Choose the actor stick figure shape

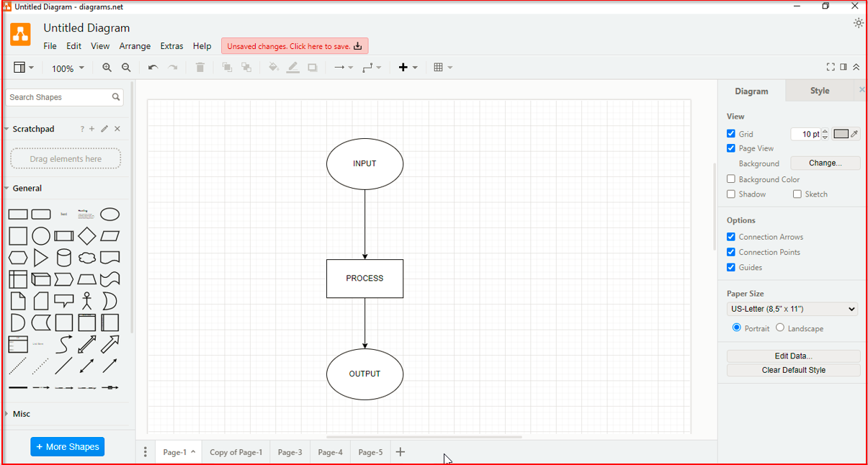(86, 301)
